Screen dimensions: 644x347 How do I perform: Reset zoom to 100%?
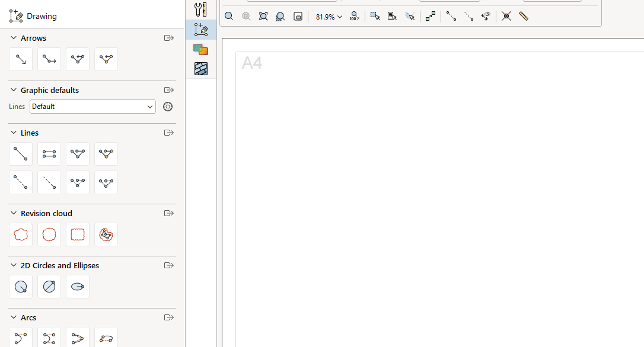click(x=355, y=17)
